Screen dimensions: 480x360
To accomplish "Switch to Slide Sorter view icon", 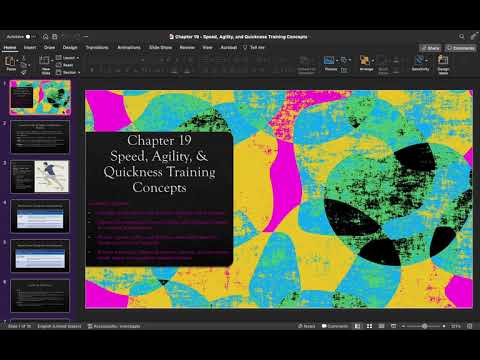I will pyautogui.click(x=369, y=326).
